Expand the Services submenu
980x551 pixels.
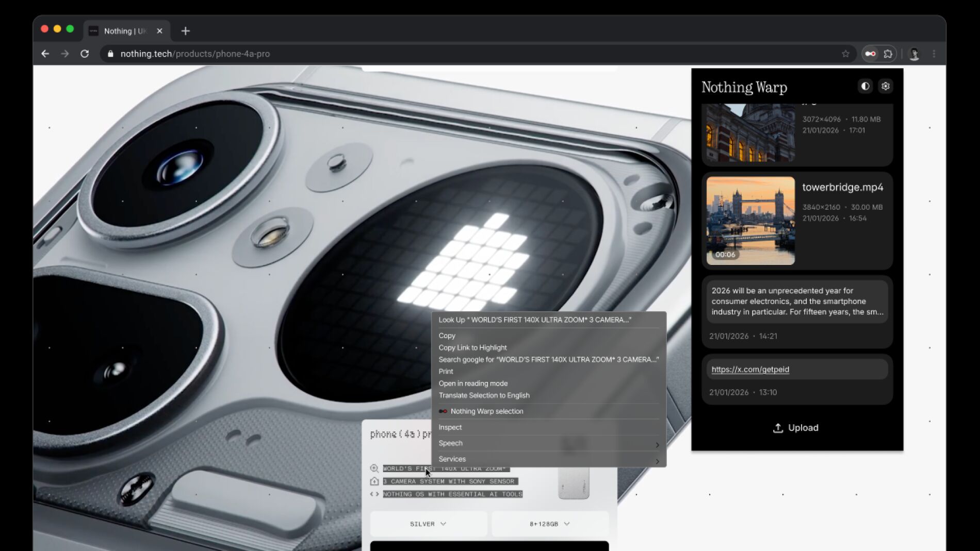[548, 459]
